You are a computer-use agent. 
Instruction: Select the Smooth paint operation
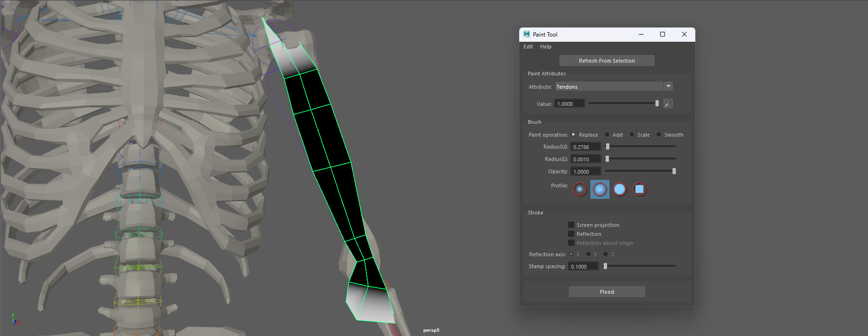pyautogui.click(x=659, y=135)
